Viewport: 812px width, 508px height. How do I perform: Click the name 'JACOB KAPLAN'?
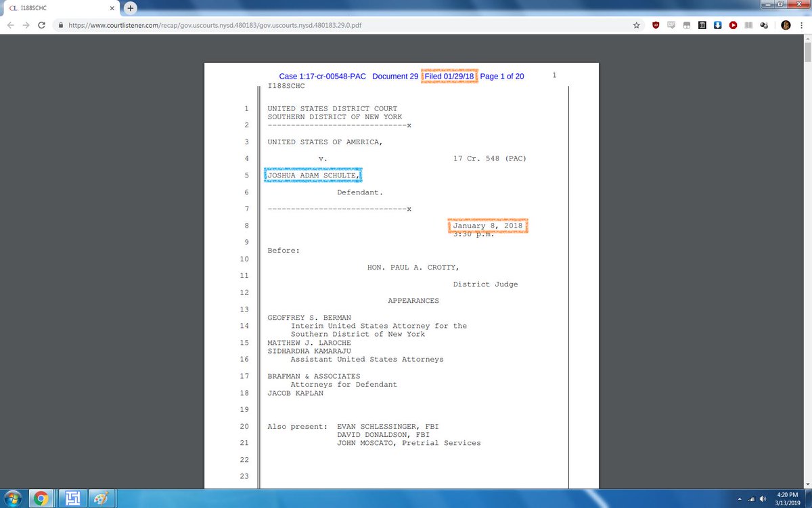(x=295, y=393)
